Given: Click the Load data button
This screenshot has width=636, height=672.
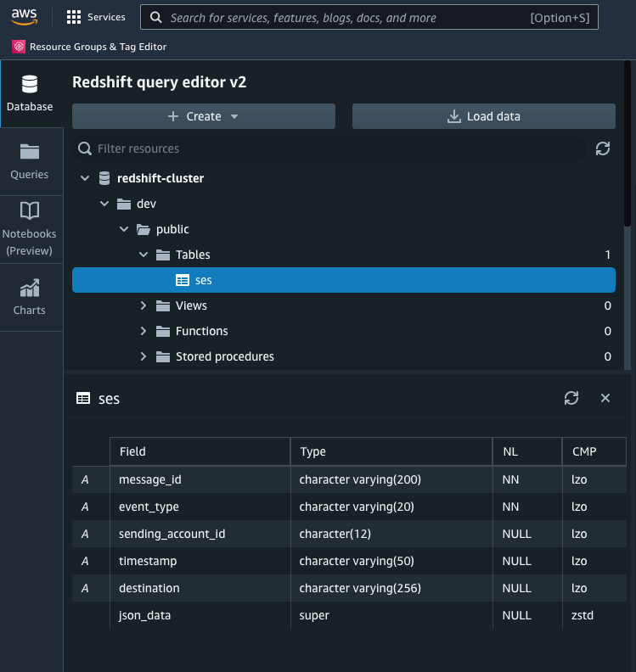Looking at the screenshot, I should click(x=484, y=116).
